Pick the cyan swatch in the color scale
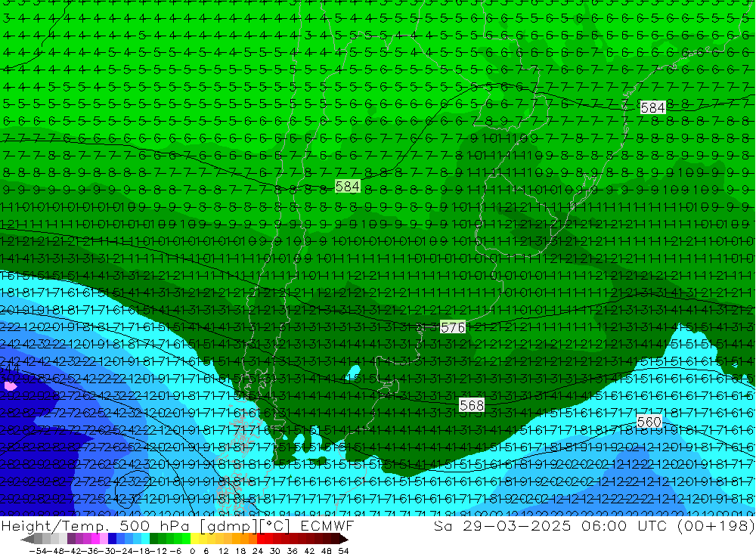Image resolution: width=756 pixels, height=554 pixels. pyautogui.click(x=145, y=540)
